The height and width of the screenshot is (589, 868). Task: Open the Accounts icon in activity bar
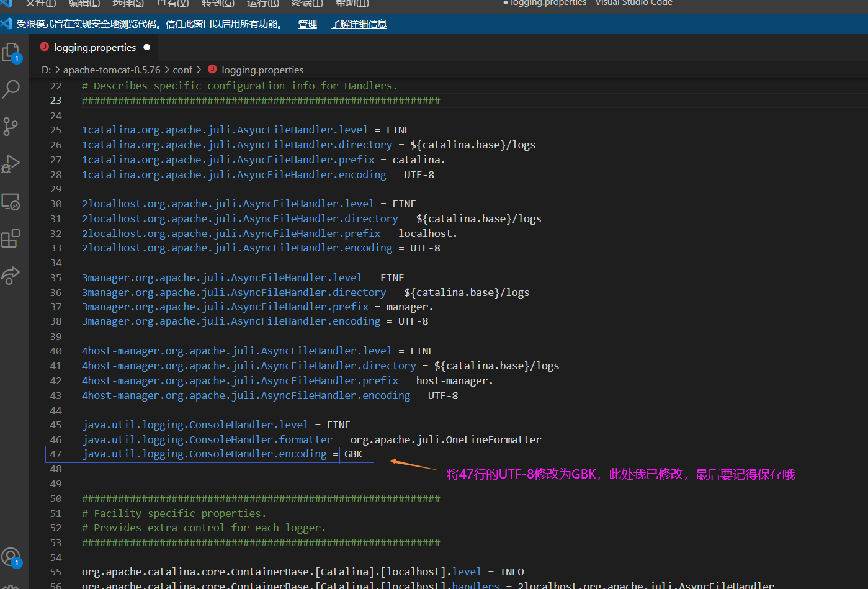coord(11,557)
